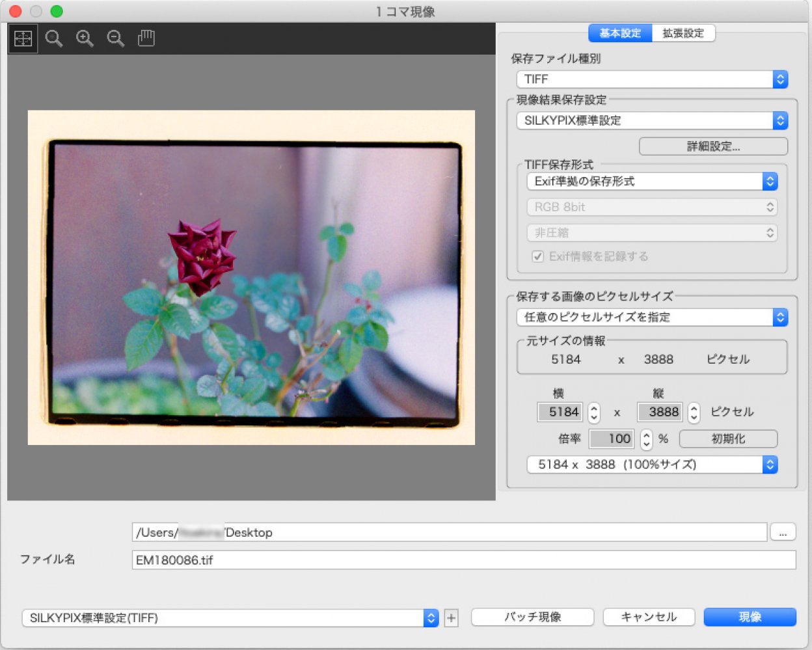Viewport: 812px width, 650px height.
Task: Click the plus icon beside preset dropdown
Action: 451,618
